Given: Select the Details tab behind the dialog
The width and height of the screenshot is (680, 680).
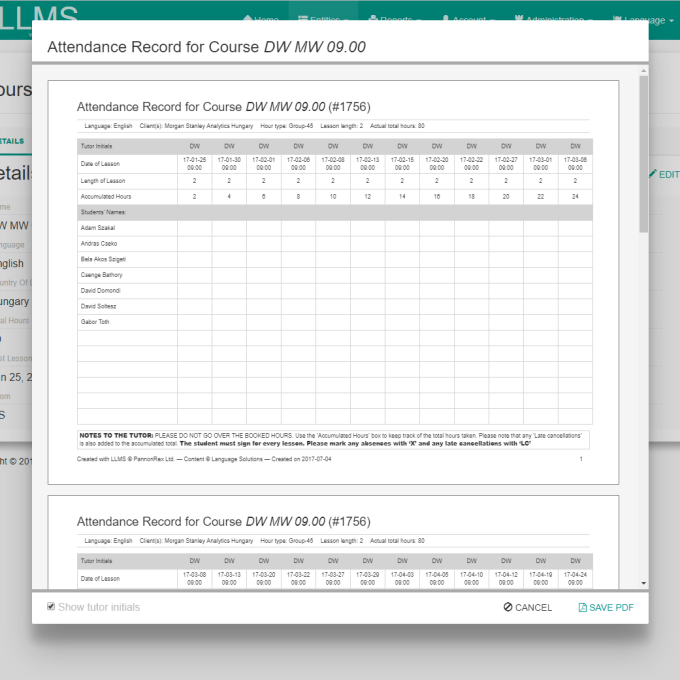Looking at the screenshot, I should click(x=14, y=141).
